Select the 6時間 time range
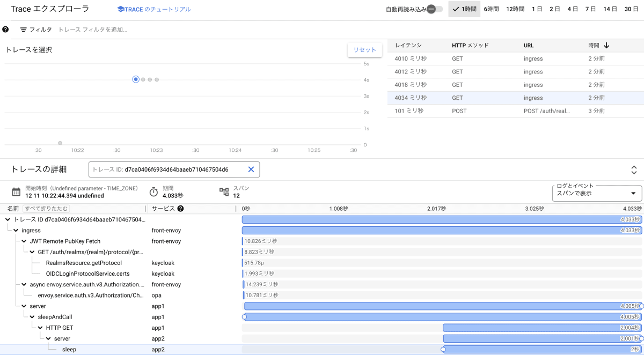The width and height of the screenshot is (644, 362). coord(491,9)
